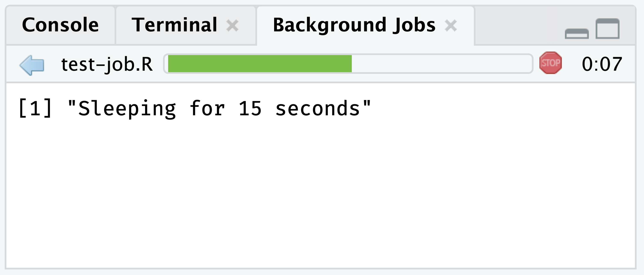
Task: Open the Terminal tab
Action: pyautogui.click(x=174, y=25)
